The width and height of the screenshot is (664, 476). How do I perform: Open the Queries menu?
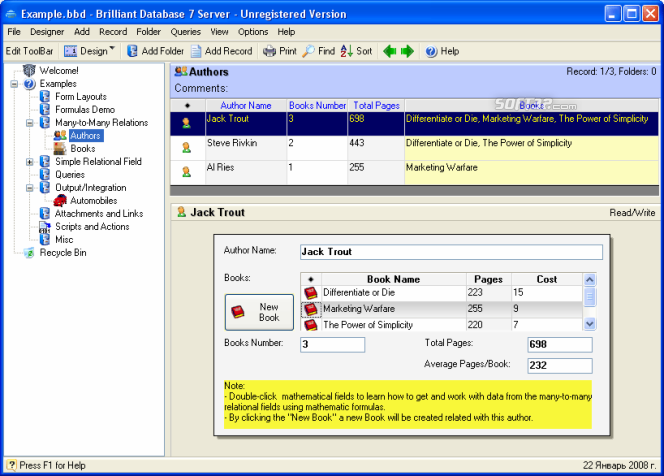point(185,32)
